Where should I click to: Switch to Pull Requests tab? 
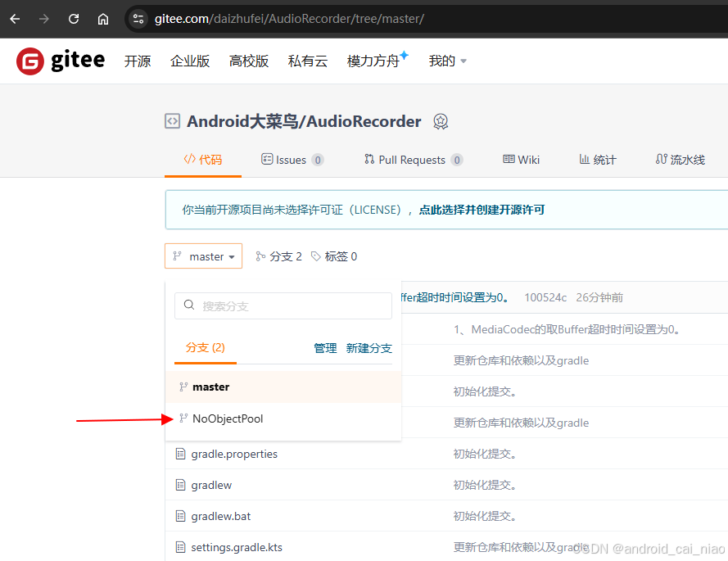pos(414,160)
